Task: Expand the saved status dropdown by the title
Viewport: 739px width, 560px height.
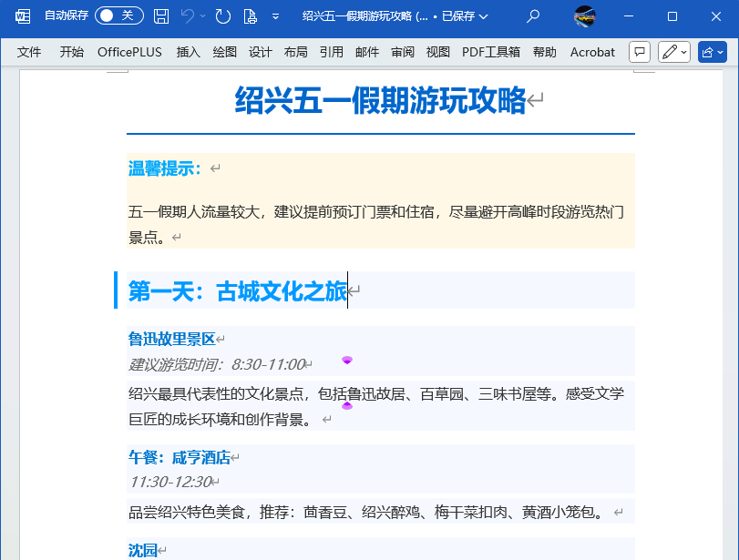Action: (483, 16)
